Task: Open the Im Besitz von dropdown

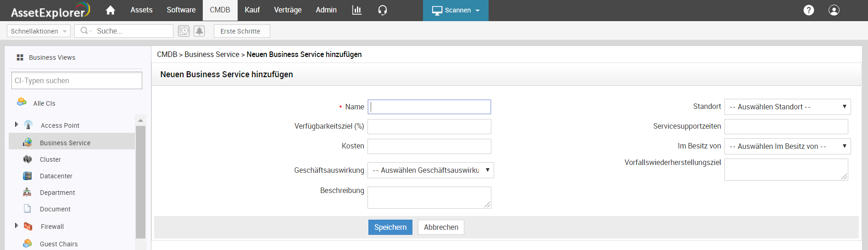Action: (787, 146)
